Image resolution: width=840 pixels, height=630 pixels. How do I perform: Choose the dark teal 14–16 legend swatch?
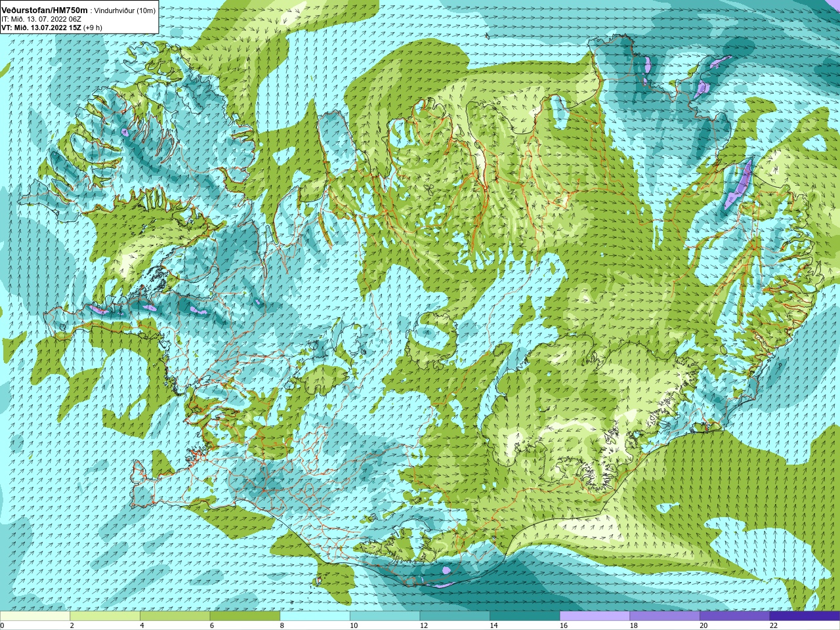point(525,616)
